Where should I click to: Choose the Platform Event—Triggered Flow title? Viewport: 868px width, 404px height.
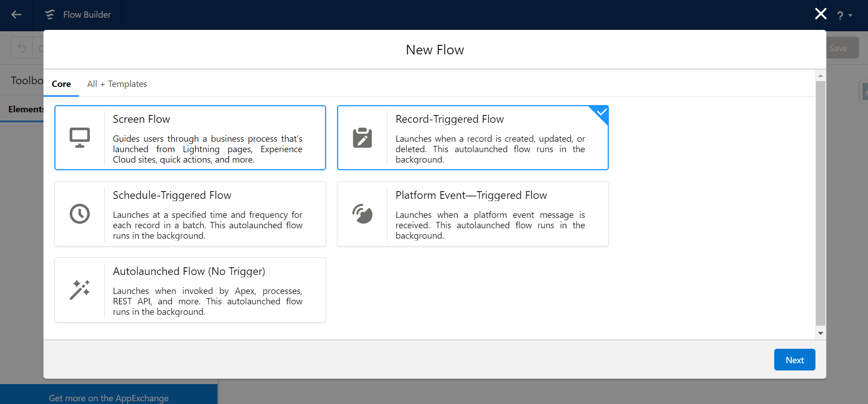471,195
